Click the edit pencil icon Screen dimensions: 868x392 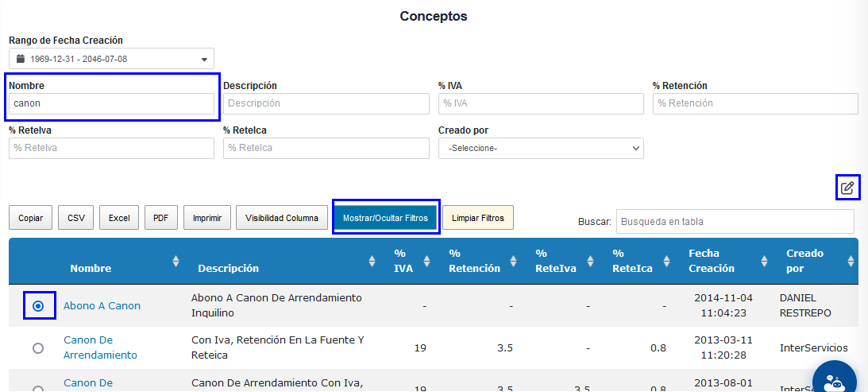(847, 188)
